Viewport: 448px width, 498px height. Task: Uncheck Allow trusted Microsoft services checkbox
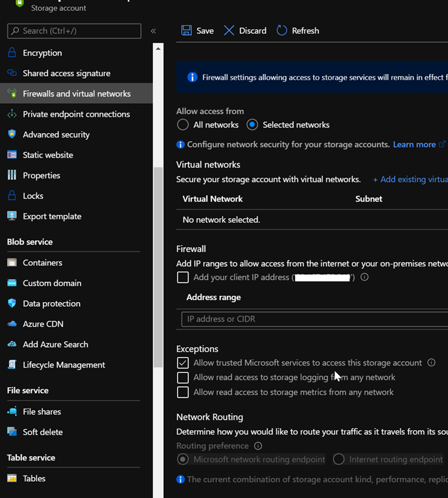pos(183,363)
